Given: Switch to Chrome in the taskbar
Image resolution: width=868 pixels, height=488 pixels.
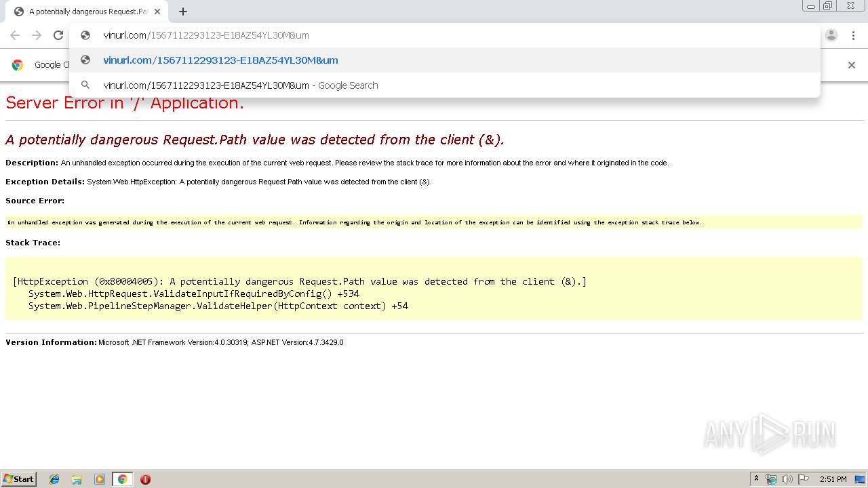Looking at the screenshot, I should point(122,479).
